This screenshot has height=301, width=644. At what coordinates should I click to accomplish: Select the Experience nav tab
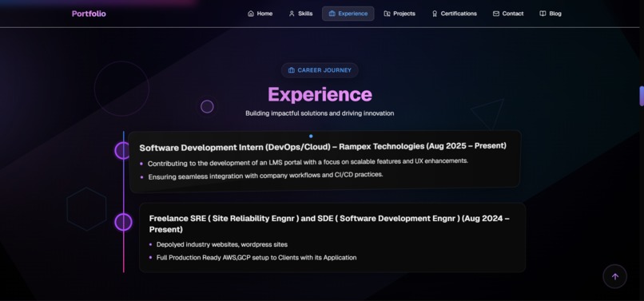[348, 14]
